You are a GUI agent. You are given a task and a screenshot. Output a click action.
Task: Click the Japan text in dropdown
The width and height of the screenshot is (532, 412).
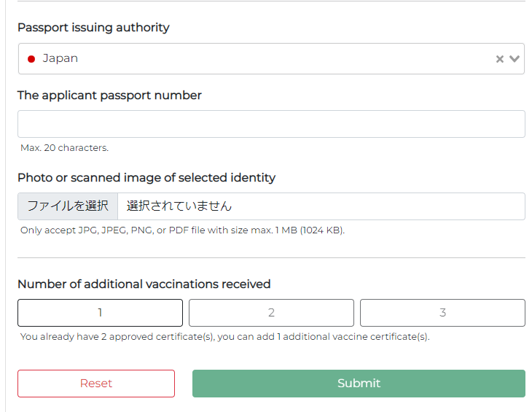tap(60, 58)
